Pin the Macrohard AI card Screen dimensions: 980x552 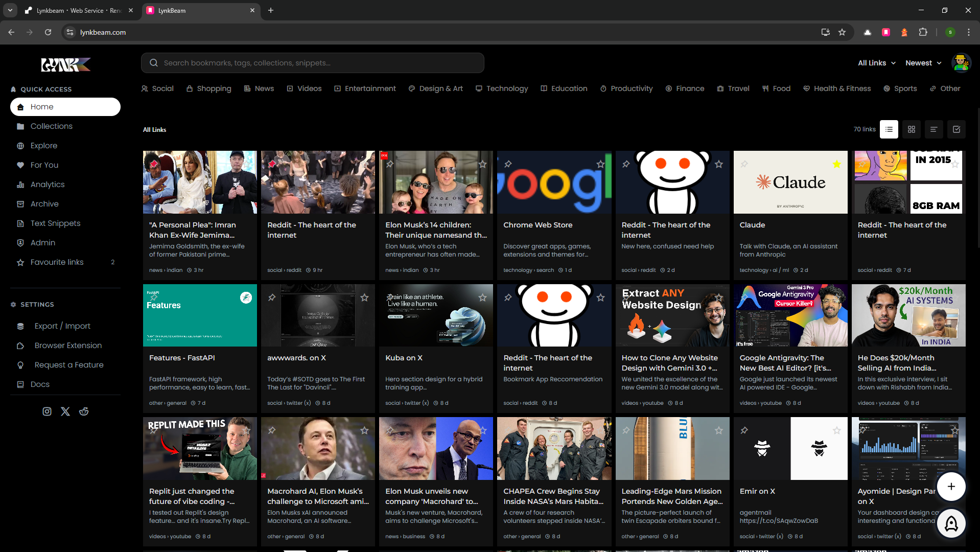[x=272, y=430]
